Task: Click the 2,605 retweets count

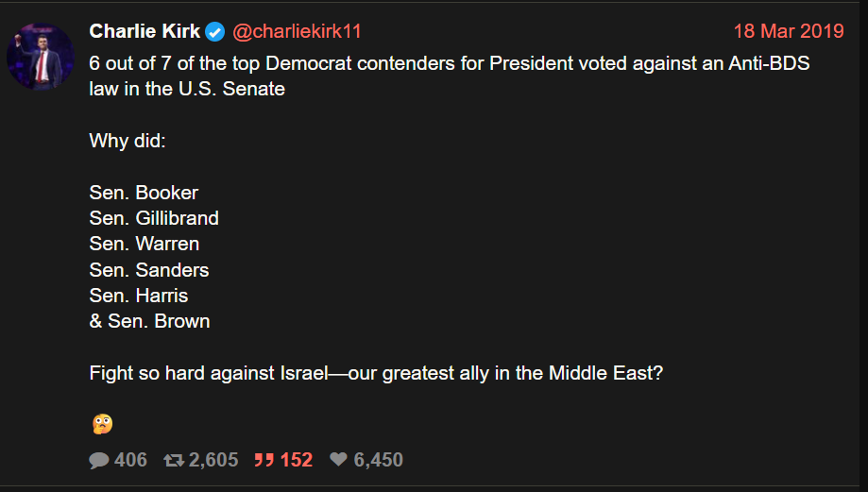Action: [x=213, y=460]
